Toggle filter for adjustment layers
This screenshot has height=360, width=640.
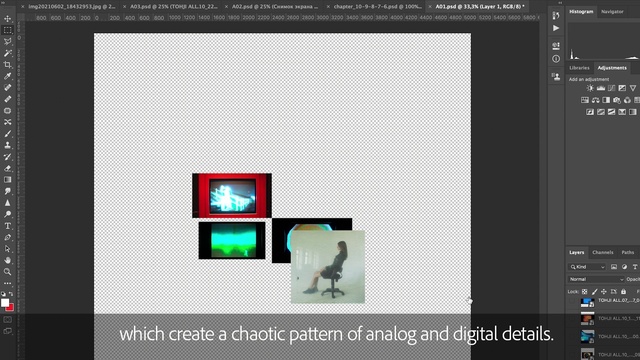click(624, 267)
